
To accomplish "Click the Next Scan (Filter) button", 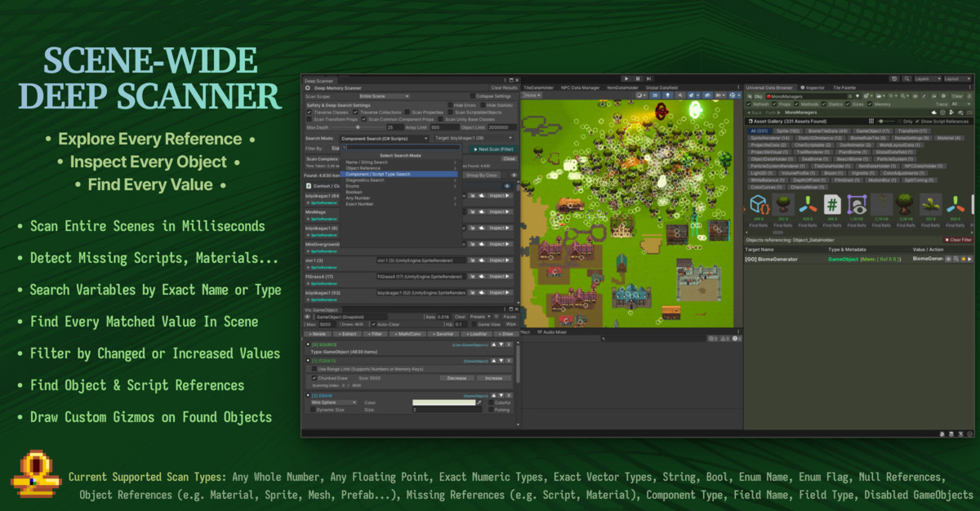I will click(x=492, y=149).
